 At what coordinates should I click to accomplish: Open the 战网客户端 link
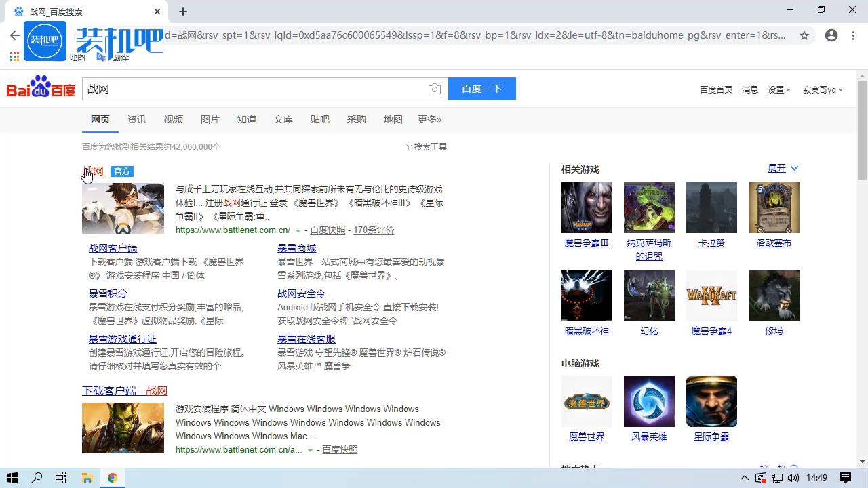113,248
